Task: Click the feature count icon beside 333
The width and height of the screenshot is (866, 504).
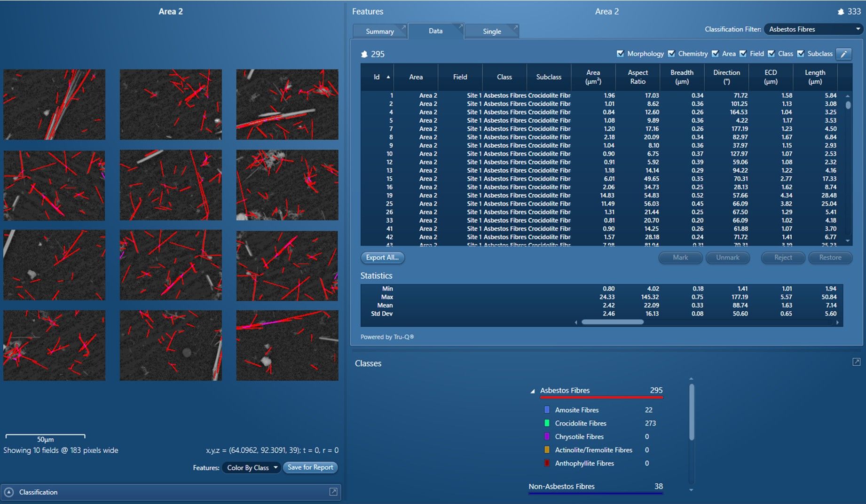Action: tap(841, 12)
